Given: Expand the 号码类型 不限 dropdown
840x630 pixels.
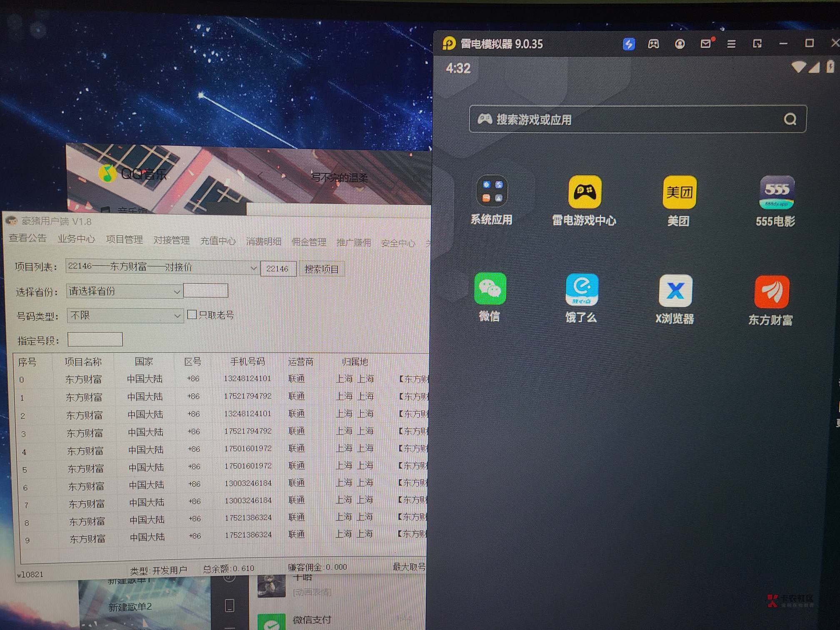Looking at the screenshot, I should click(x=177, y=316).
